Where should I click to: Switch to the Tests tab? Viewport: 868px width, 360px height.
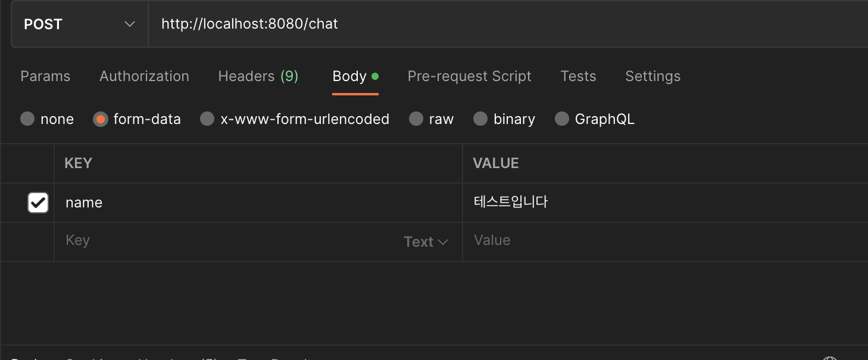[x=578, y=76]
